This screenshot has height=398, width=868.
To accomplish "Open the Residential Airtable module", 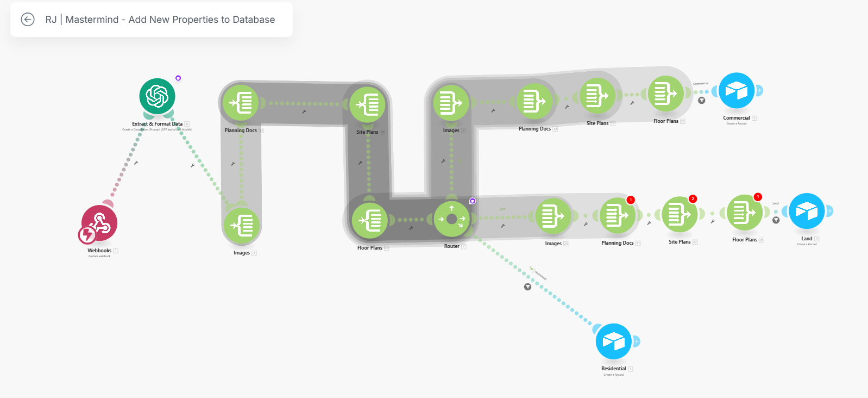I will point(614,341).
